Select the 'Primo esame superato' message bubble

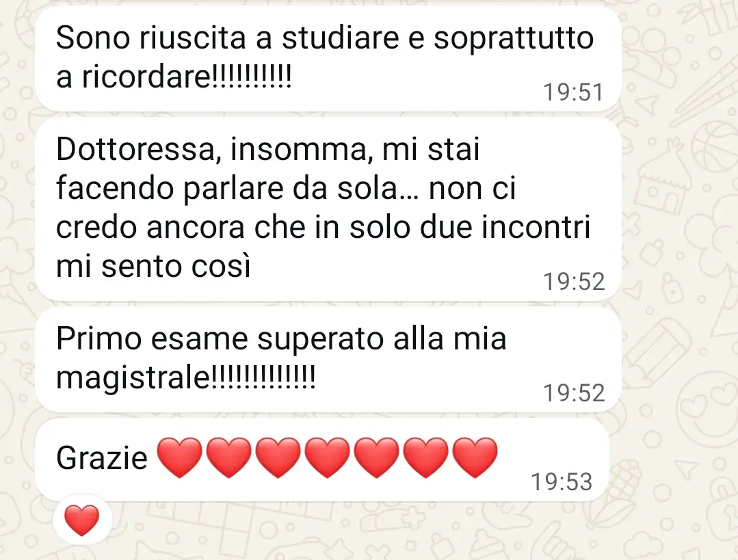pos(328,360)
